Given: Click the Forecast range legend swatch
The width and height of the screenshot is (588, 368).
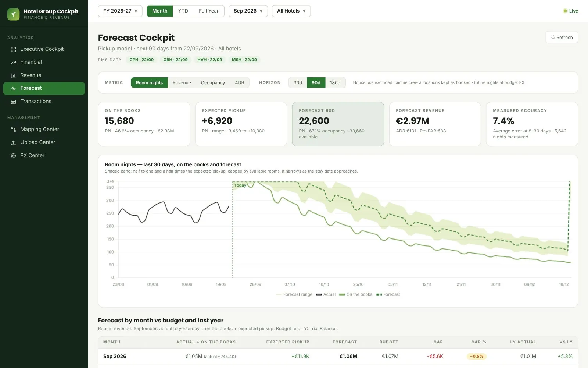Looking at the screenshot, I should pos(279,295).
